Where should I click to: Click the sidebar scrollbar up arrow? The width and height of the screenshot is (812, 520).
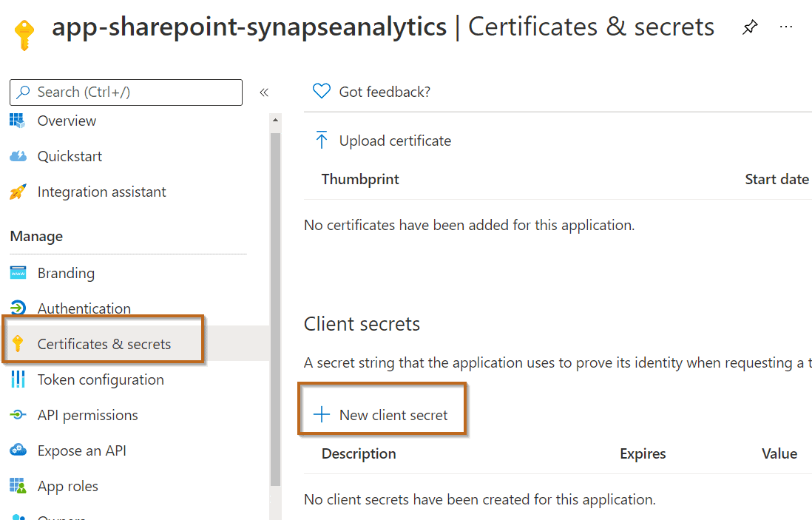(276, 120)
